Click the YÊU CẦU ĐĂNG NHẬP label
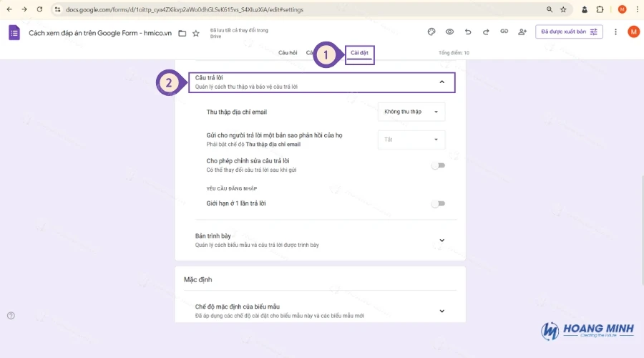 232,188
